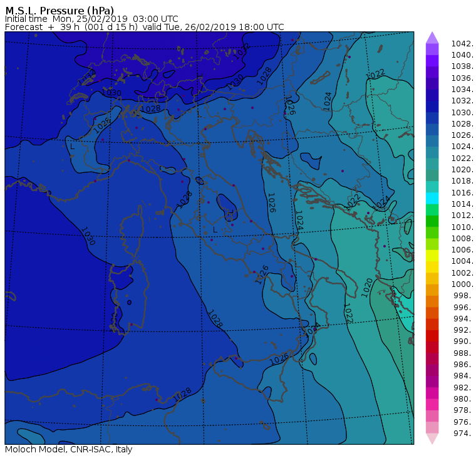Screen dimensions: 476x458
Task: Click the '1010.' legend value
Action: coord(462,227)
